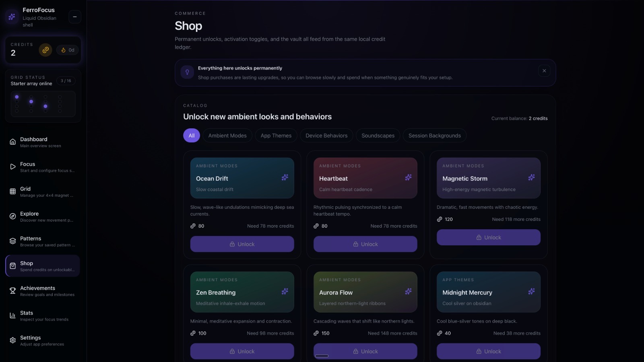Open Explore via compass icon
Viewport: 644px width, 362px height.
pyautogui.click(x=13, y=216)
